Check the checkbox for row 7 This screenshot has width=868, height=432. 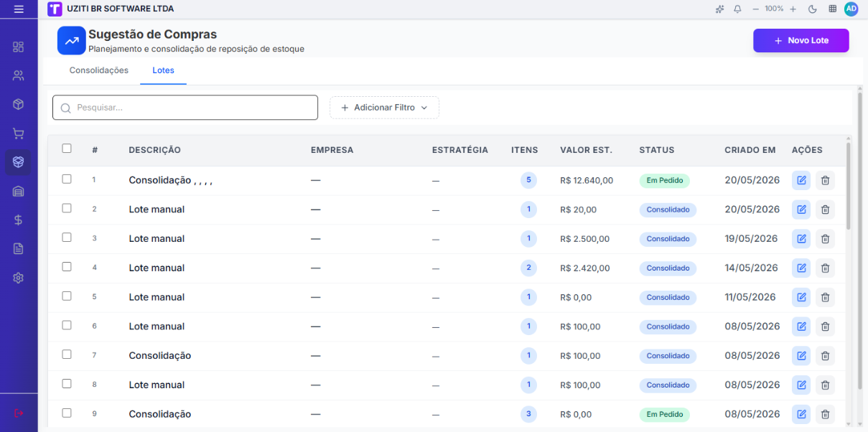point(67,354)
